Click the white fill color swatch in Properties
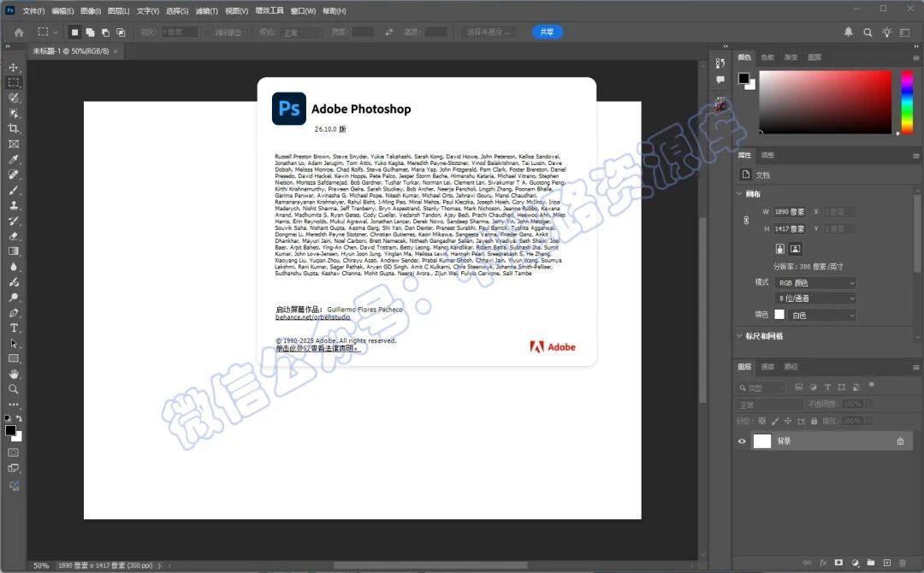This screenshot has width=924, height=573. point(779,315)
